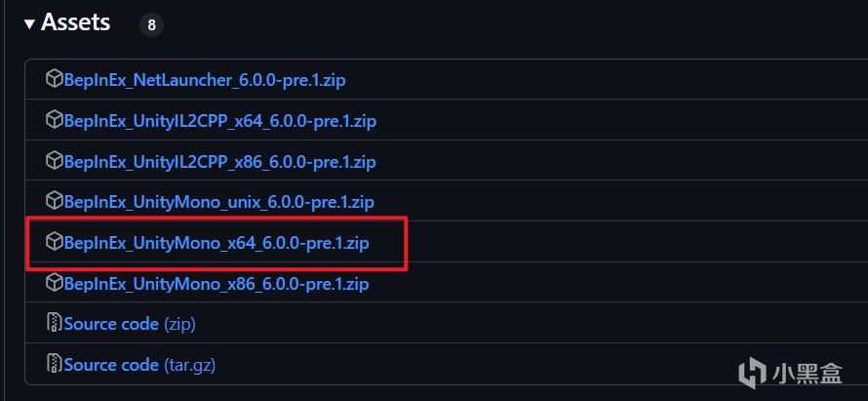Click the Assets heading text

[75, 22]
